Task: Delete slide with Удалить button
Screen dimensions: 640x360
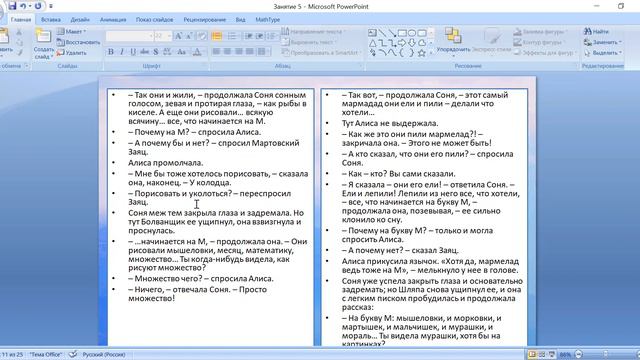Action: coord(72,53)
